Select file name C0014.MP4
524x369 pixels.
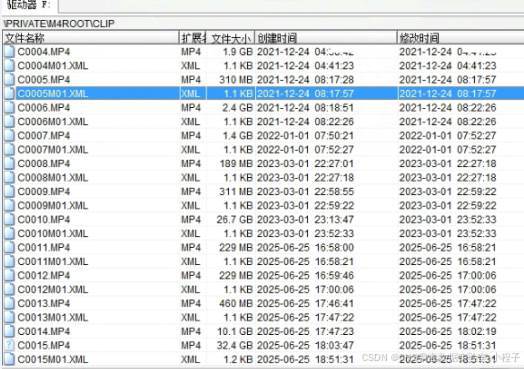pyautogui.click(x=44, y=332)
